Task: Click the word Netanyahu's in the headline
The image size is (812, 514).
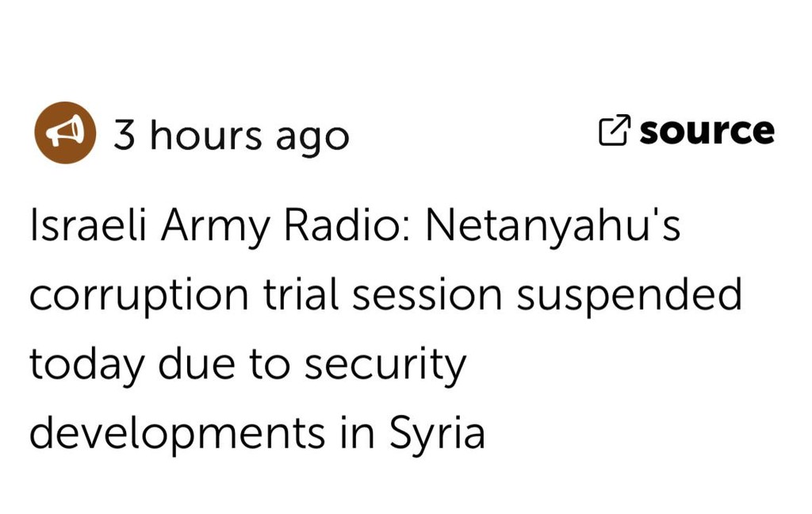Action: pos(553,226)
